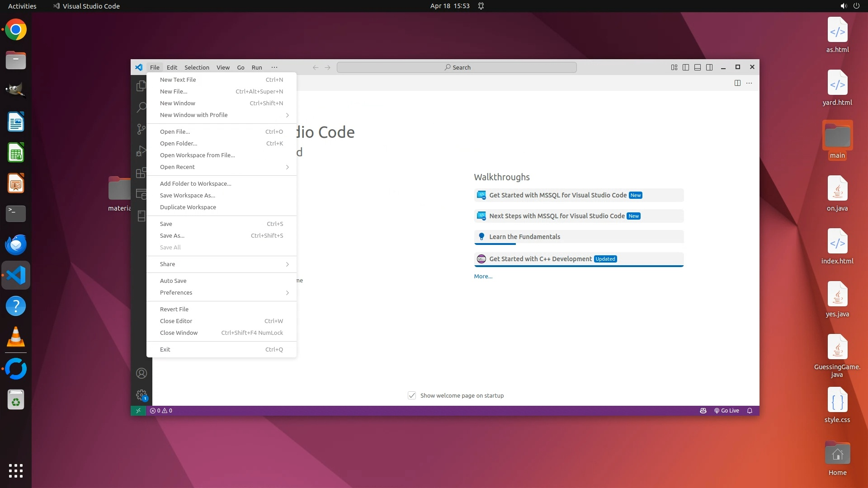Open the notifications bell in status bar
This screenshot has height=488, width=868.
(x=750, y=411)
